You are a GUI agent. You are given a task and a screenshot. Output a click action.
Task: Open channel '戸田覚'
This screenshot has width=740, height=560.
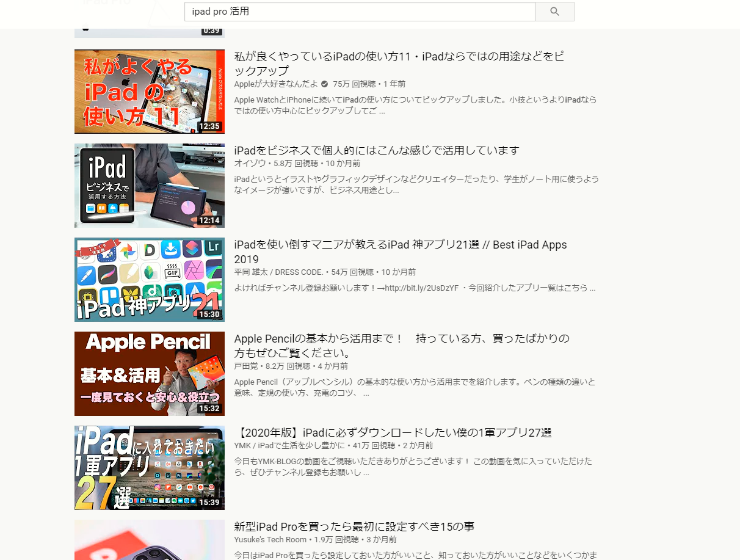click(246, 366)
